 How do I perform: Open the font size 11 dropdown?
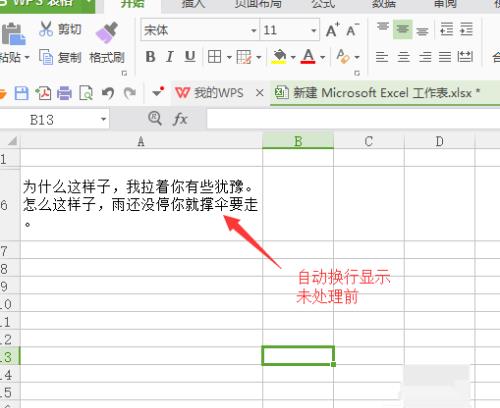(314, 31)
